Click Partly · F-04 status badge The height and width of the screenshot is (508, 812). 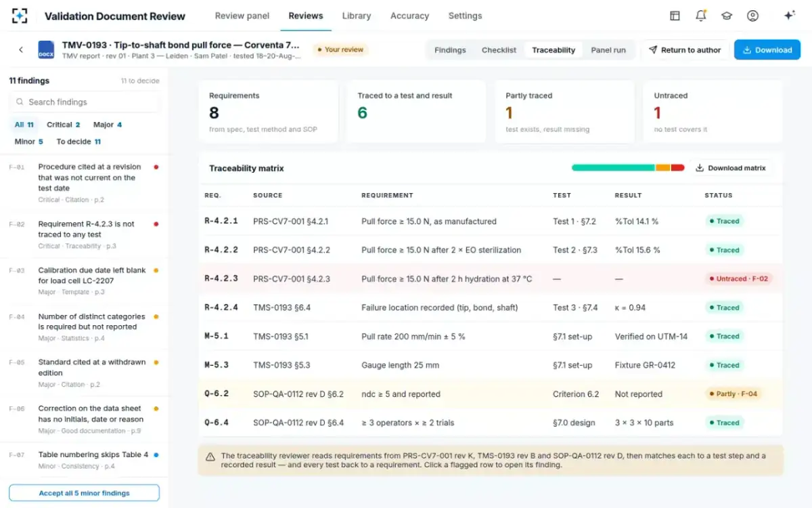[x=734, y=394]
